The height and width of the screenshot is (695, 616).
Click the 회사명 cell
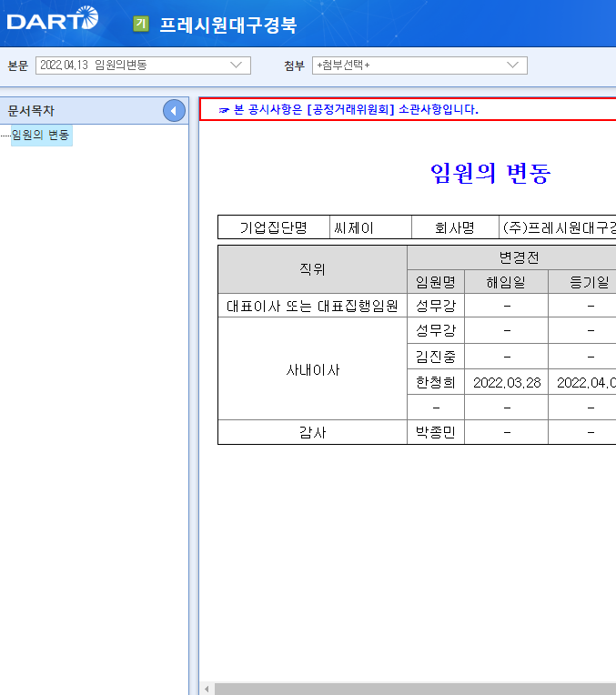(455, 227)
